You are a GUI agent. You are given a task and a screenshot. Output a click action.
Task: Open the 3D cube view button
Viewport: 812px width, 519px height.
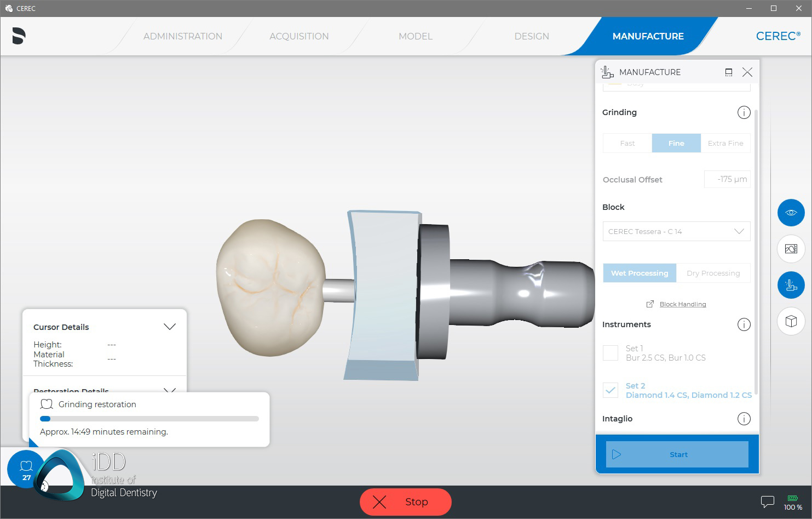[791, 321]
